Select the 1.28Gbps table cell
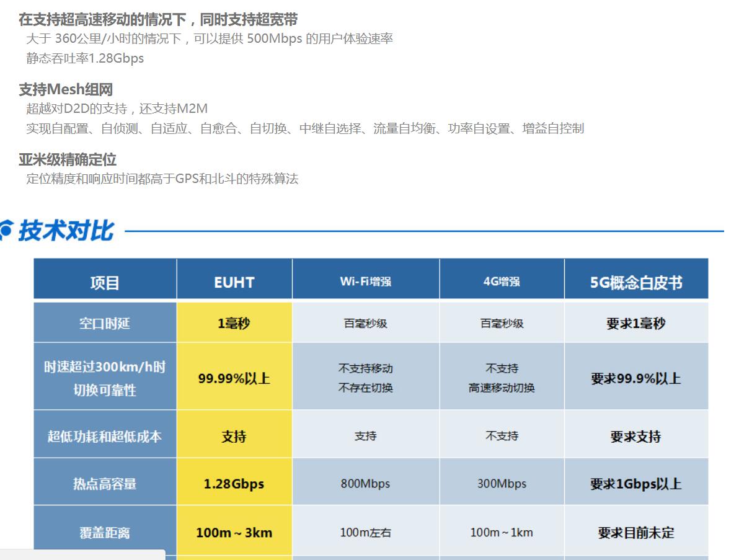The image size is (739, 560). (234, 484)
